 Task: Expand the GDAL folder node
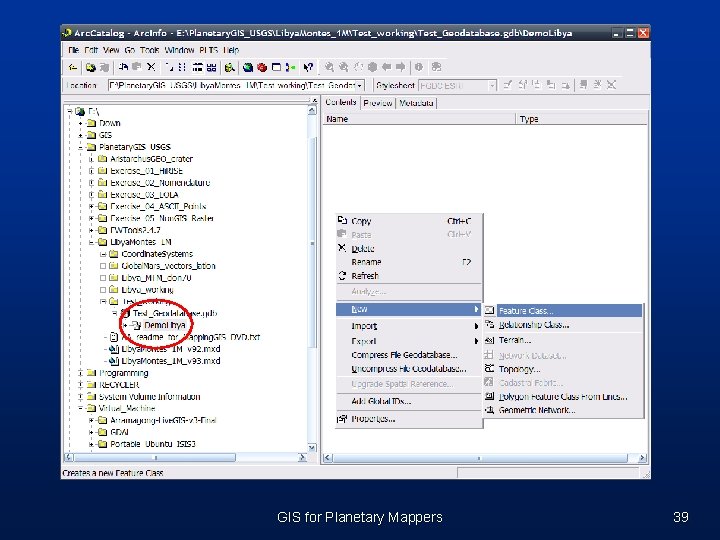tap(91, 432)
